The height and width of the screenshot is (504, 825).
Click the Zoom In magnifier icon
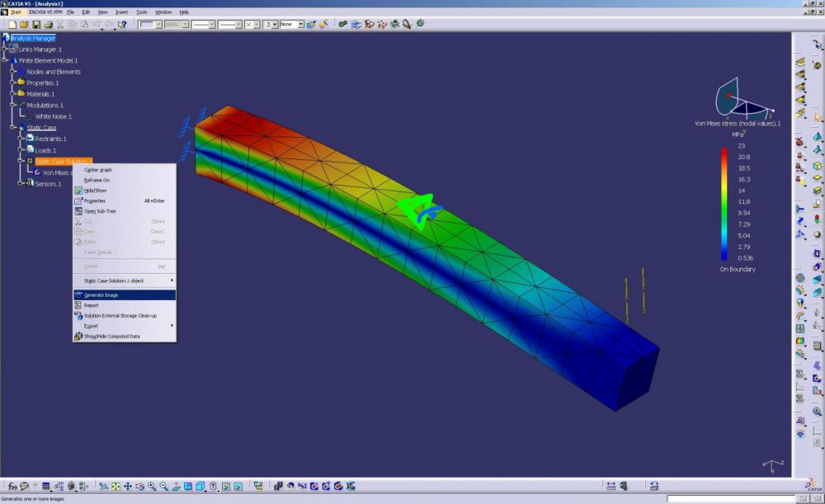(152, 487)
